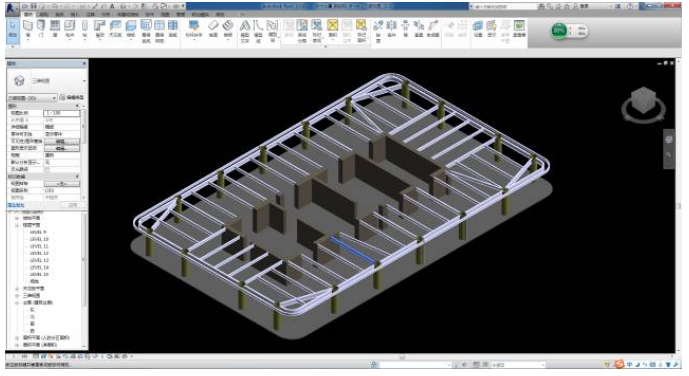689x376 pixels.
Task: Select the Floor tool in the ribbon
Action: coord(131,29)
